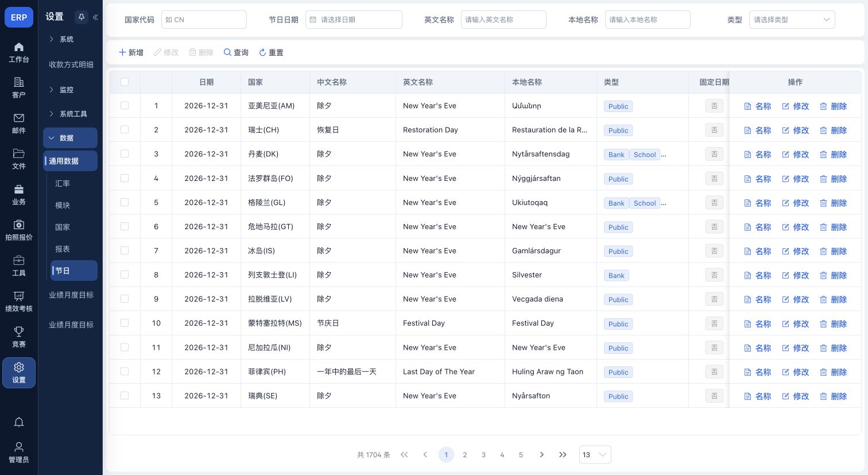Viewport: 868px width, 475px height.
Task: Open the 拍照报价 camera icon
Action: [x=19, y=225]
